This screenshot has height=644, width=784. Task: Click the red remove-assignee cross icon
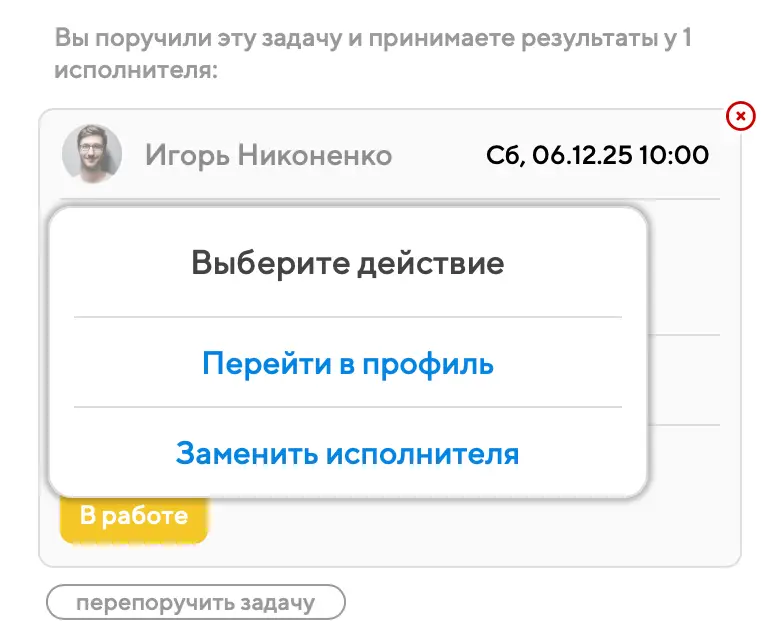[x=739, y=118]
